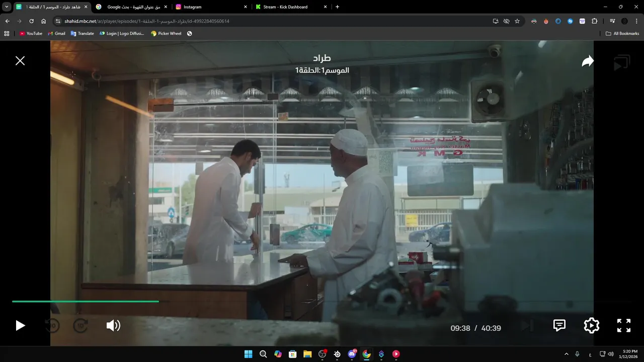Image resolution: width=644 pixels, height=362 pixels.
Task: Open the YouTube bookmark
Action: tap(31, 34)
